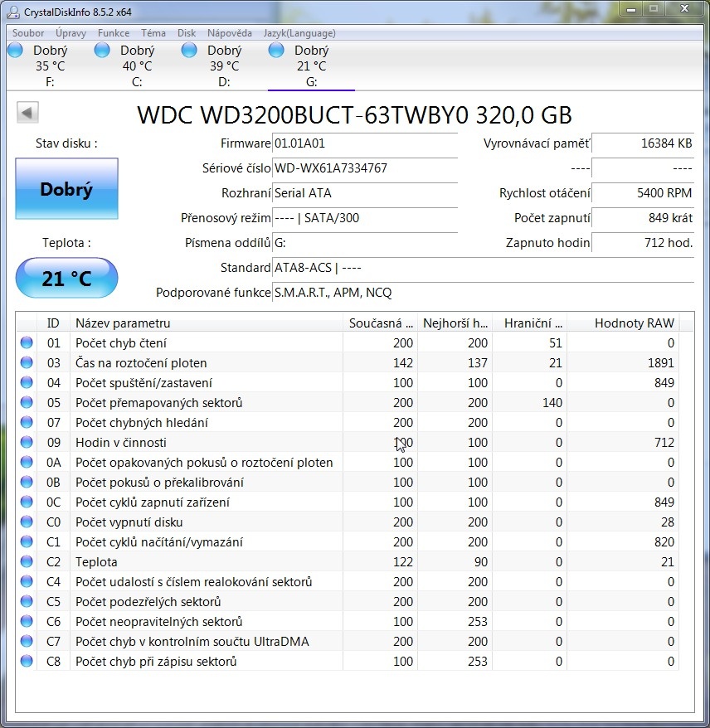
Task: Click the Hodnoty RAW column header
Action: click(623, 323)
